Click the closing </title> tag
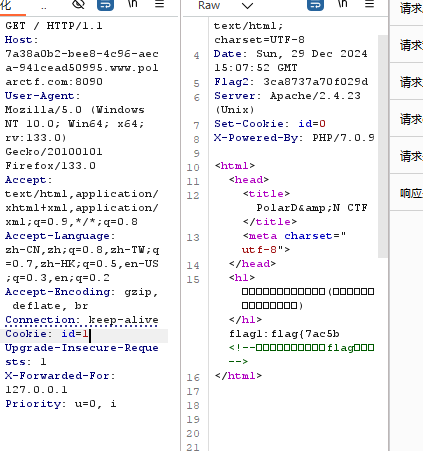423x451 pixels. pyautogui.click(x=270, y=222)
